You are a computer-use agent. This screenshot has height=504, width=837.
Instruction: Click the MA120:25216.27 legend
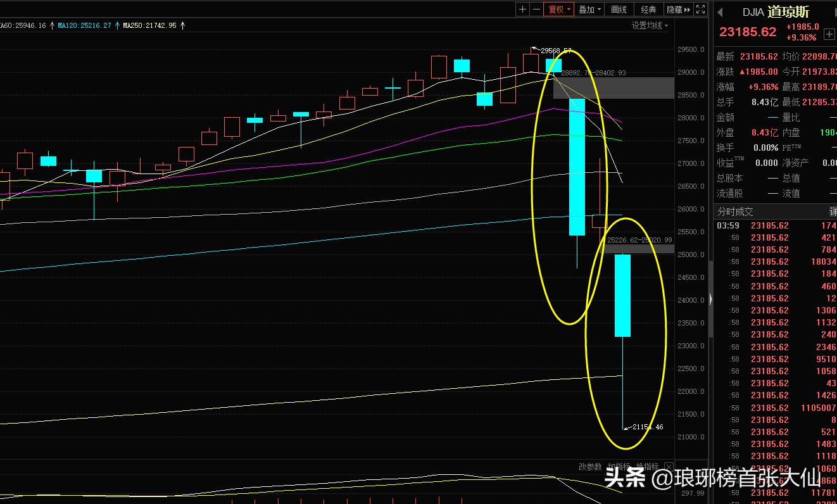(x=84, y=25)
